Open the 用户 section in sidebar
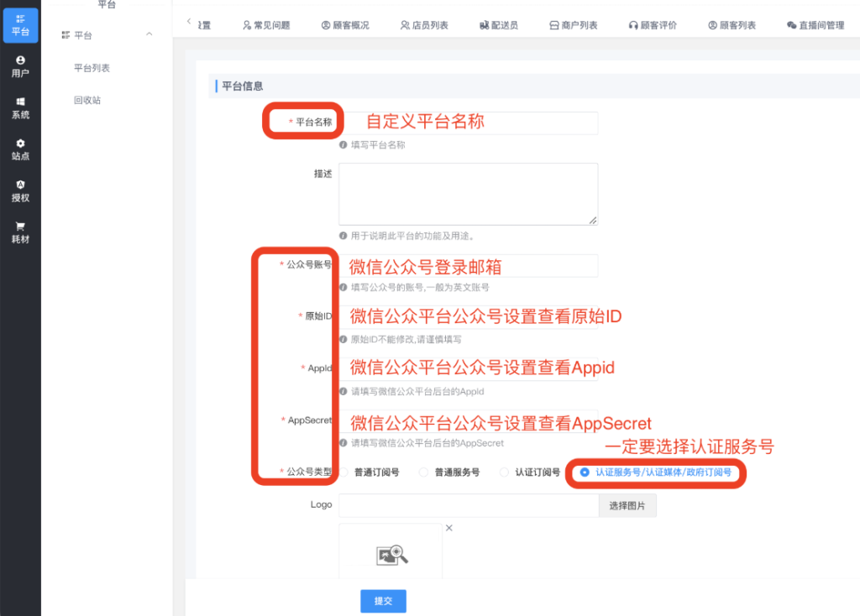 (x=20, y=60)
